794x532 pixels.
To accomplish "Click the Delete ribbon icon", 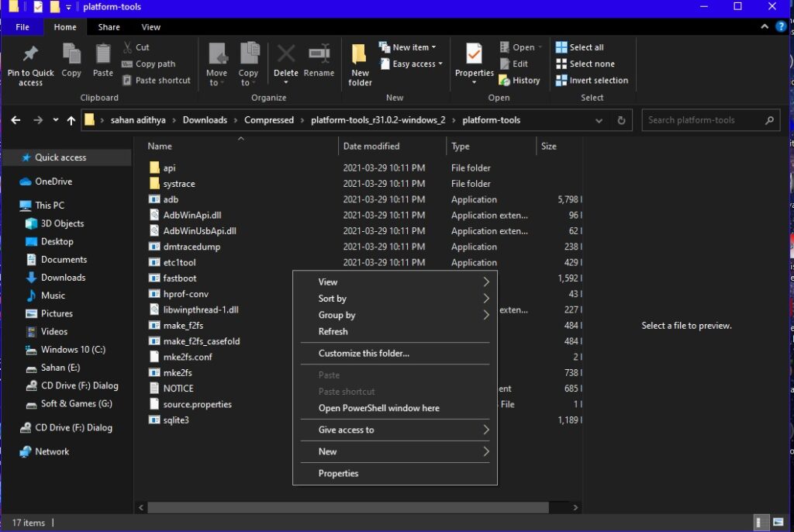I will [x=285, y=54].
